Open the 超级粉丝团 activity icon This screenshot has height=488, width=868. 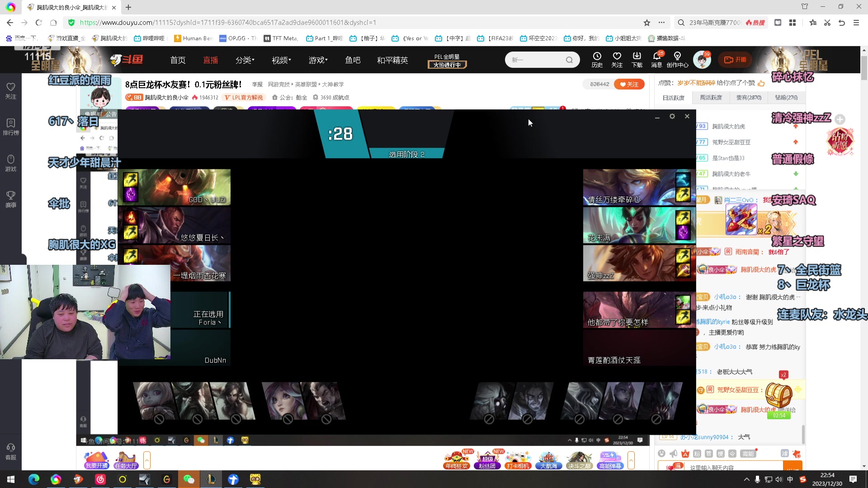click(x=487, y=460)
